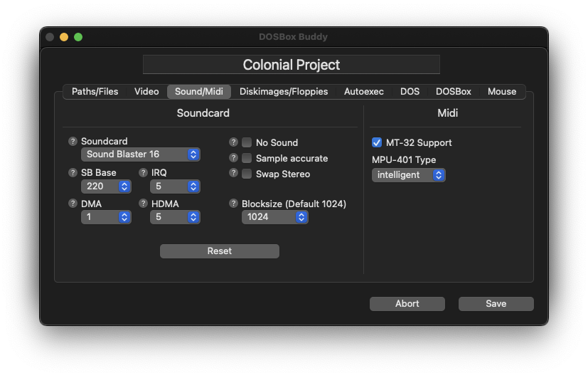
Task: Click the Reset button
Action: click(220, 251)
